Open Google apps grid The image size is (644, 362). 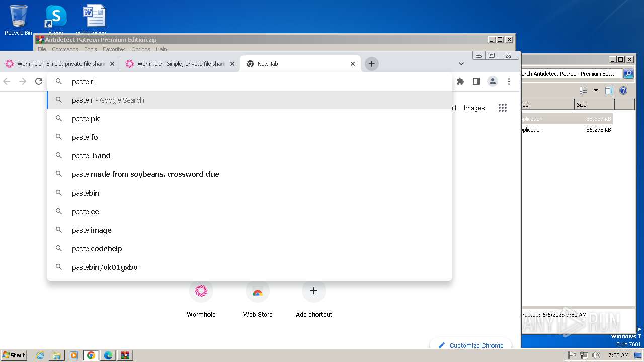(x=503, y=108)
